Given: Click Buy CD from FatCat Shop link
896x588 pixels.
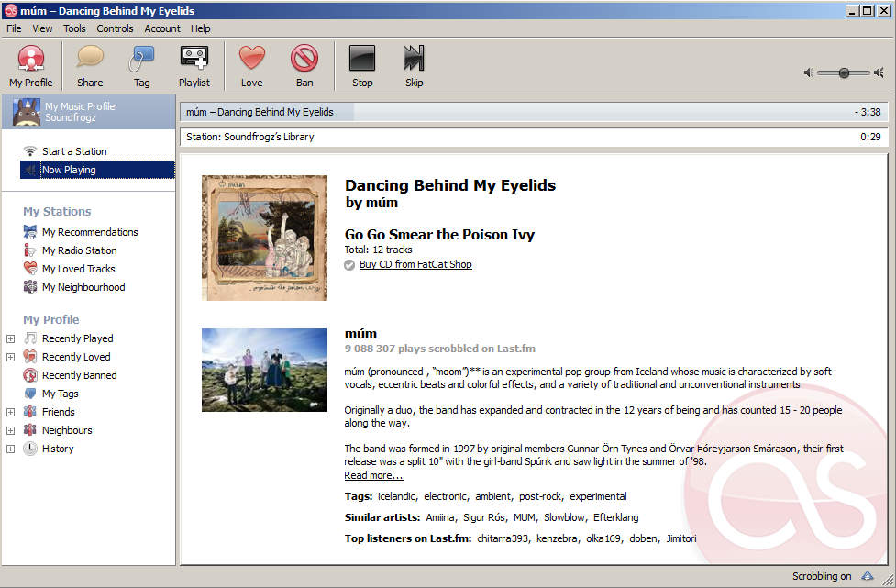Looking at the screenshot, I should click(x=415, y=264).
